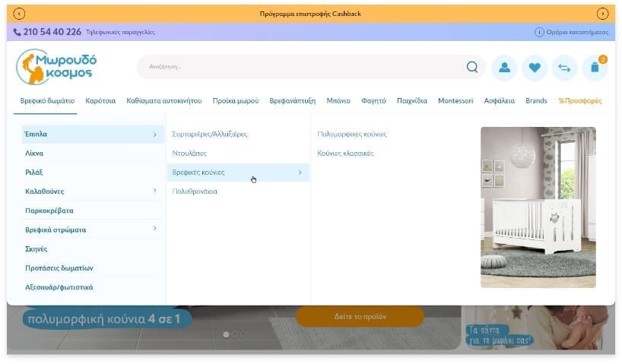Open the wishlist heart icon
The height and width of the screenshot is (364, 622).
point(534,68)
